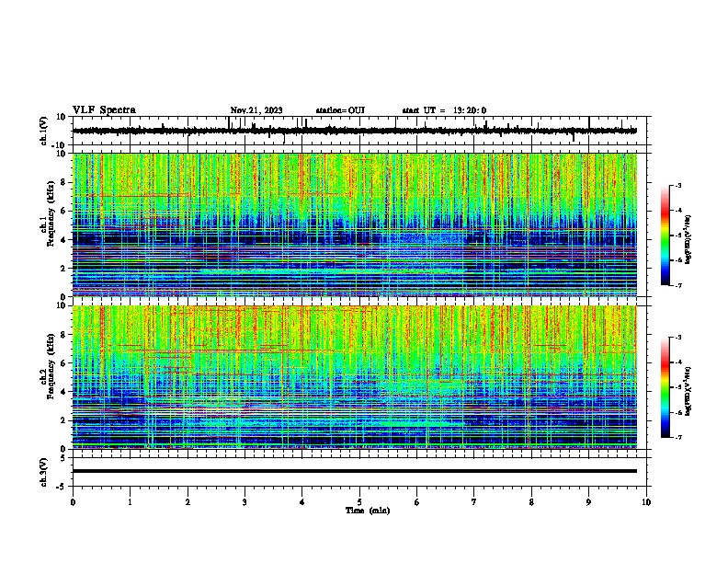
Task: Click time axis tick label "4"
Action: pyautogui.click(x=302, y=502)
